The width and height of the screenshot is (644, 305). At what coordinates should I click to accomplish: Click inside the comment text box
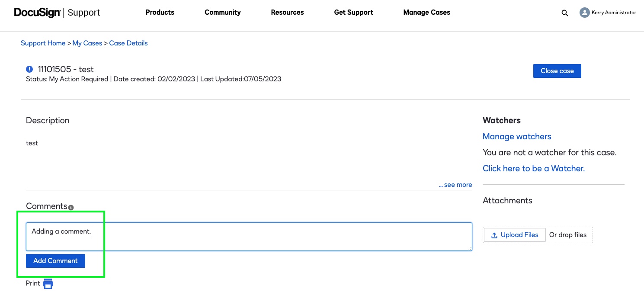pyautogui.click(x=249, y=236)
